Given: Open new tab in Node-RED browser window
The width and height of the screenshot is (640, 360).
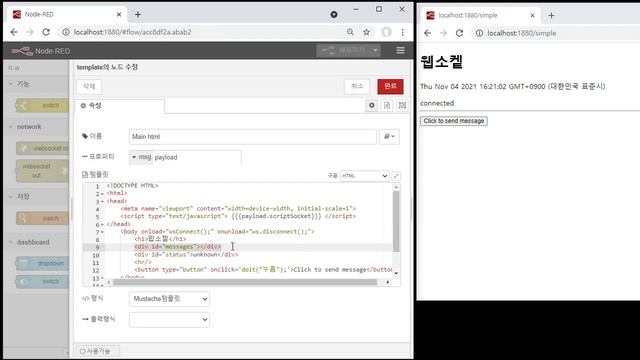Looking at the screenshot, I should tap(138, 15).
